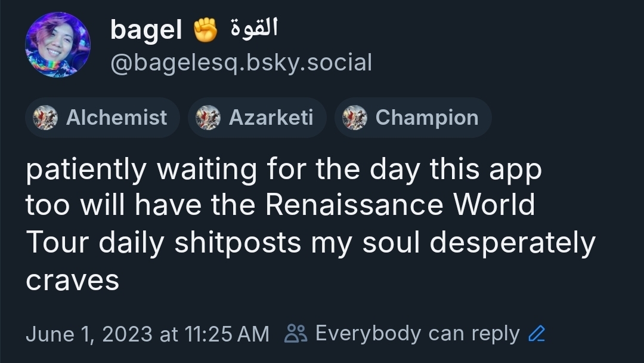Open the @bagelesq.bsky.social handle link
This screenshot has width=644, height=363.
click(x=241, y=63)
